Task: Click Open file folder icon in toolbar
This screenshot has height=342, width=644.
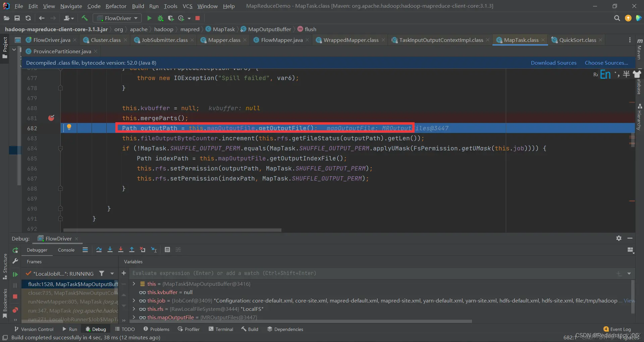Action: tap(6, 18)
